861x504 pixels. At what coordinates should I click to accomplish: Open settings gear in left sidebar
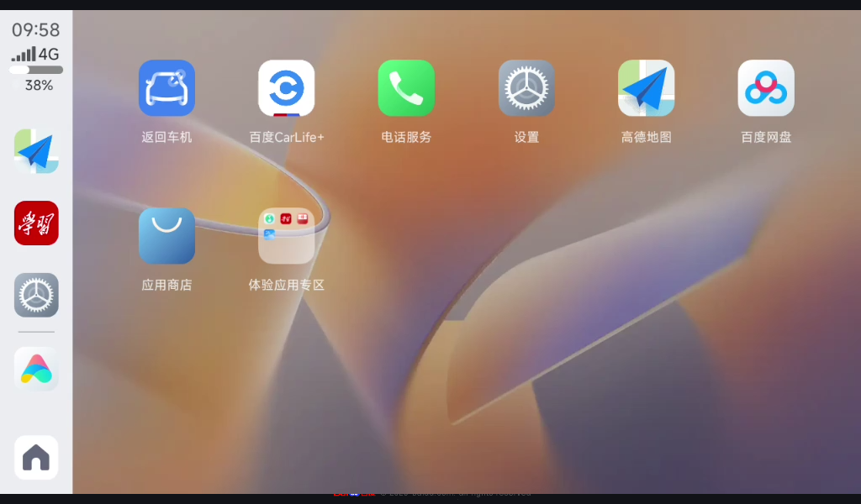[x=36, y=295]
